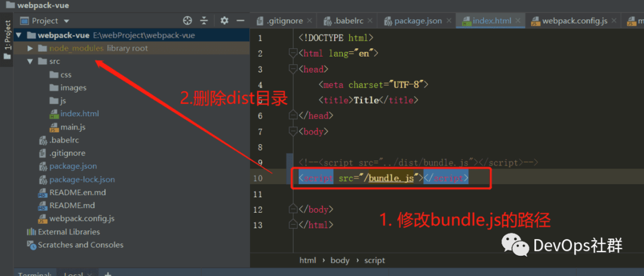This screenshot has width=644, height=276.
Task: Select External Libraries node
Action: (x=63, y=232)
